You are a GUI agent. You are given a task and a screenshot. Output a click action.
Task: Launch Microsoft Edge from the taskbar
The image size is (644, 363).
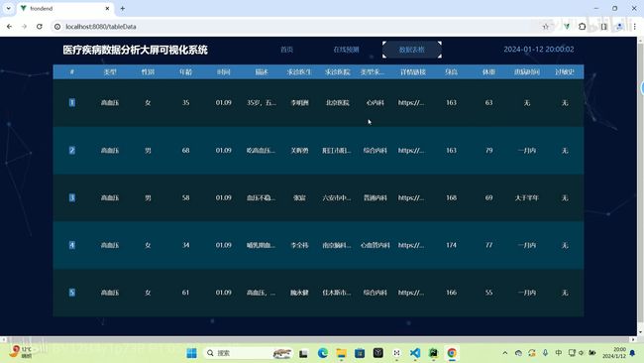point(322,353)
